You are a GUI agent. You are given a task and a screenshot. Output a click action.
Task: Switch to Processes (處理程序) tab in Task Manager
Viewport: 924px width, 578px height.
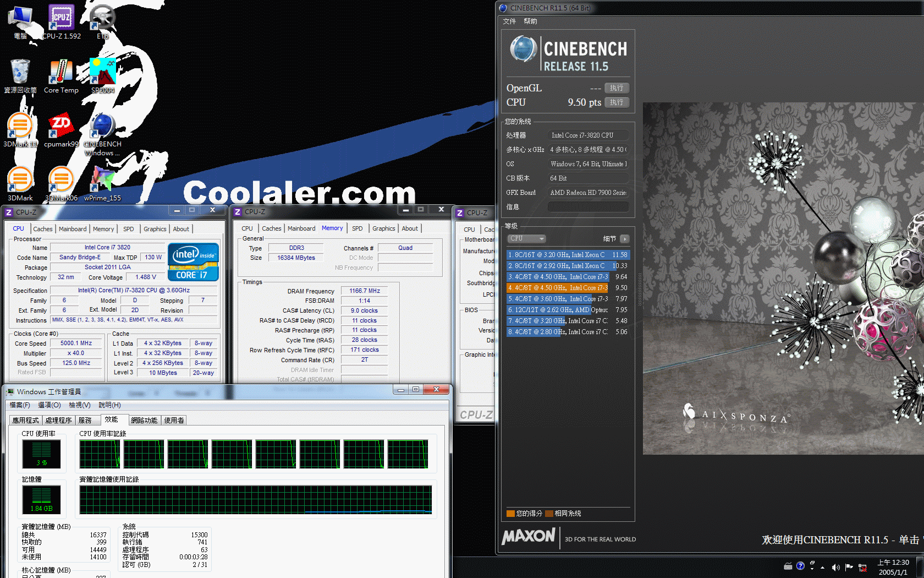point(59,420)
